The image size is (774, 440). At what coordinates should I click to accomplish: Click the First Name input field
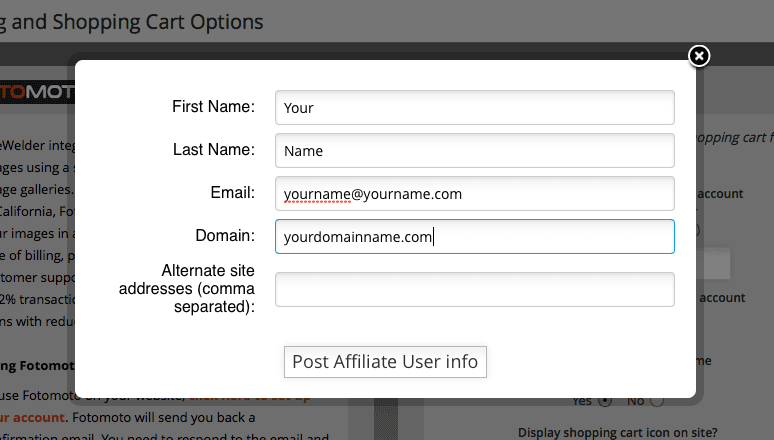tap(474, 108)
